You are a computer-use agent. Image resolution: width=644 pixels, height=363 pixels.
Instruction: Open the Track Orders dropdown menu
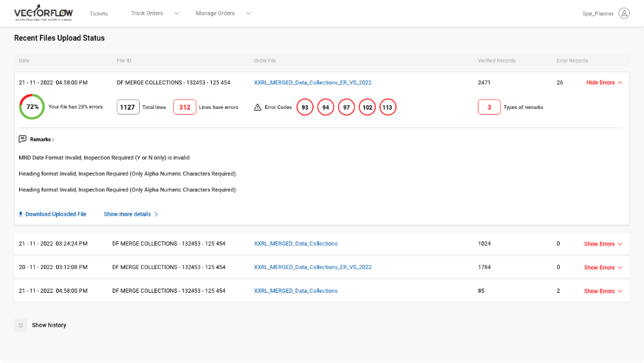point(155,13)
